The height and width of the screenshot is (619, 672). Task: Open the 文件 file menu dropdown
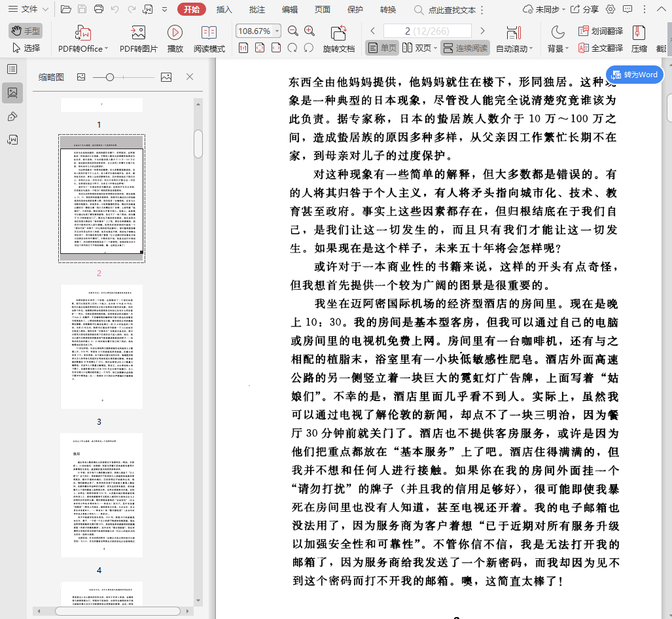(x=29, y=9)
